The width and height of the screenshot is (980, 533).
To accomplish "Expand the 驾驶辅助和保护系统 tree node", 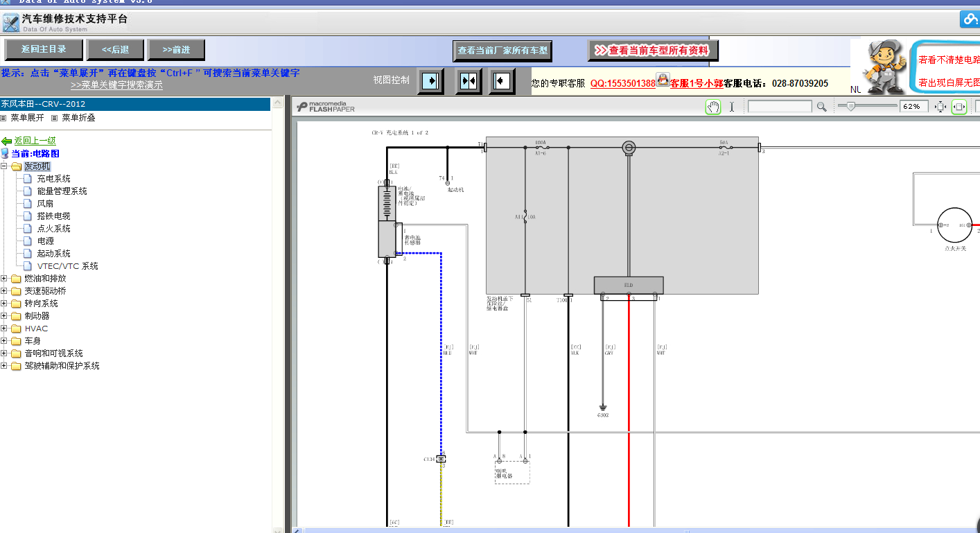I will click(4, 366).
